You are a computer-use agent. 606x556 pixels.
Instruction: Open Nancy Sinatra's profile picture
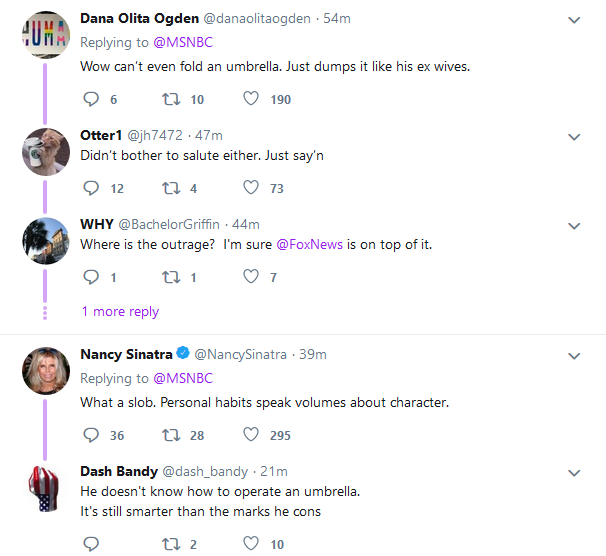pos(46,371)
